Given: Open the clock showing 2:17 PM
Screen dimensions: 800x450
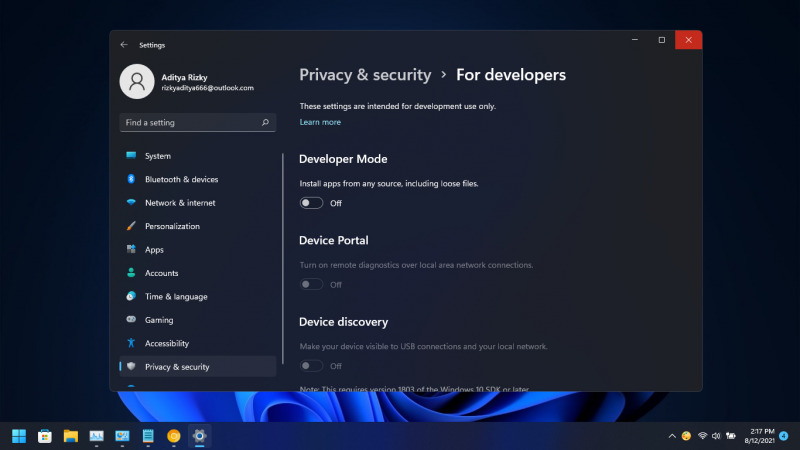Looking at the screenshot, I should (x=762, y=432).
